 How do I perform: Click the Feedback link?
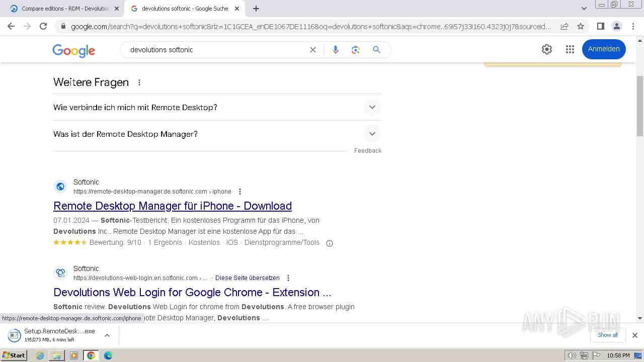point(368,151)
